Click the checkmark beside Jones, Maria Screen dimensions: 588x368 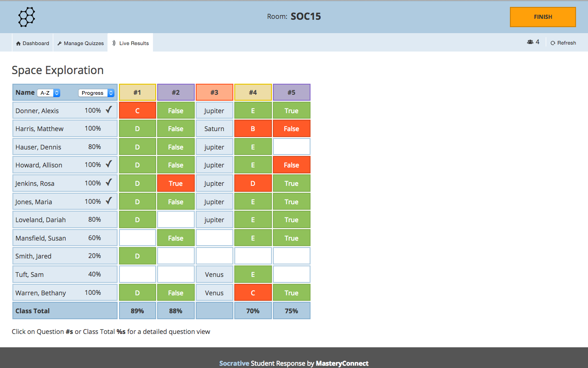[109, 201]
